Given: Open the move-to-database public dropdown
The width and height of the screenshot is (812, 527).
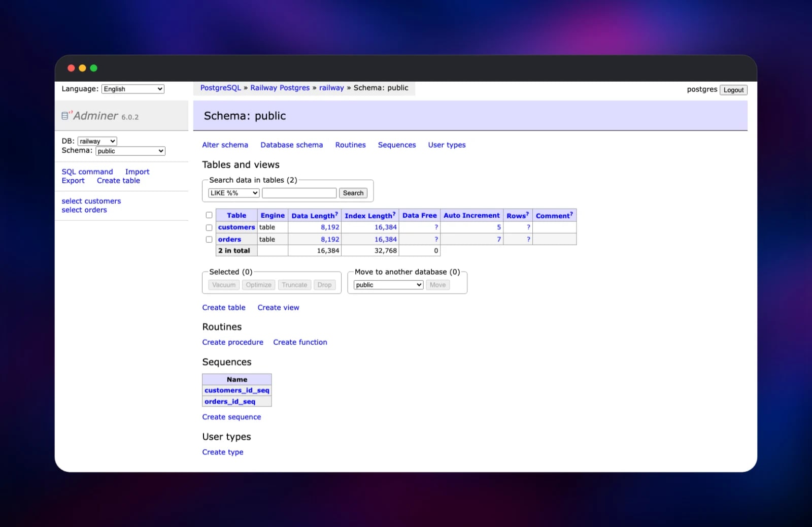Looking at the screenshot, I should click(389, 285).
